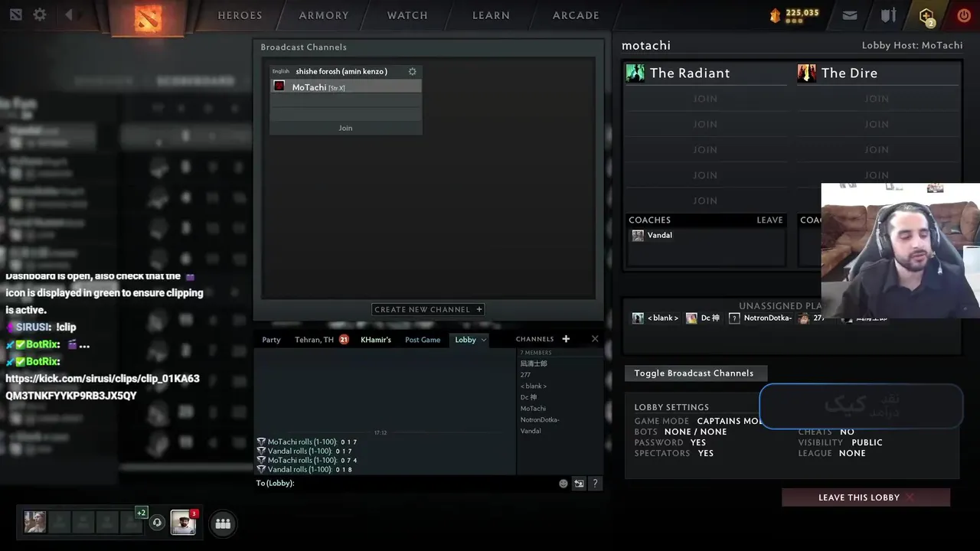Click the voice headset icon in party bar
This screenshot has width=980, height=551.
point(157,523)
